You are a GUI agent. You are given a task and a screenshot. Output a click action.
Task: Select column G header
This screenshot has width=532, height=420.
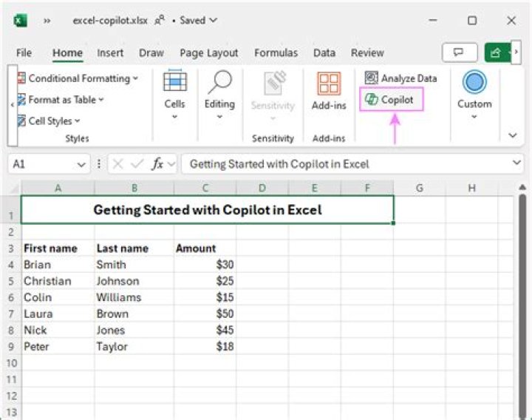(420, 188)
